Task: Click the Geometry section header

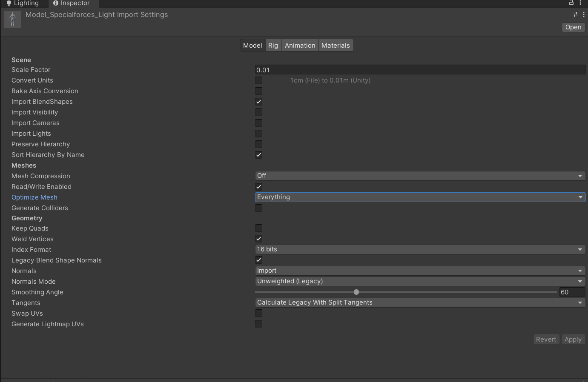Action: tap(27, 218)
